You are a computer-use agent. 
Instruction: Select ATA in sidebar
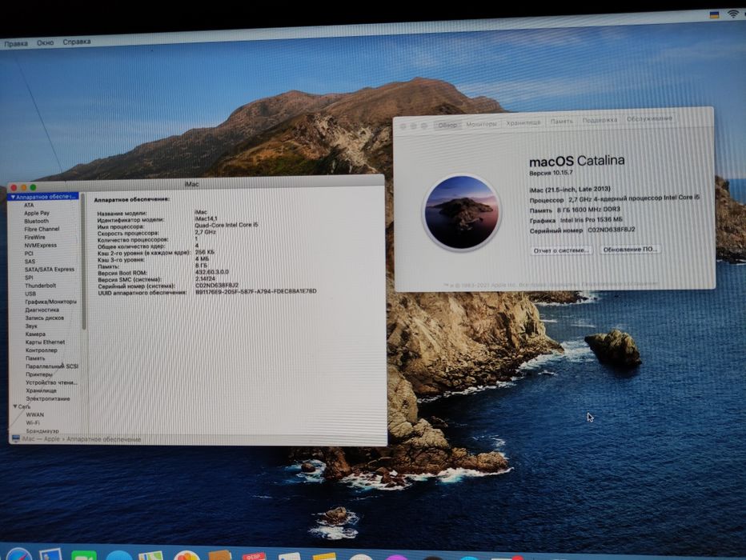coord(29,205)
